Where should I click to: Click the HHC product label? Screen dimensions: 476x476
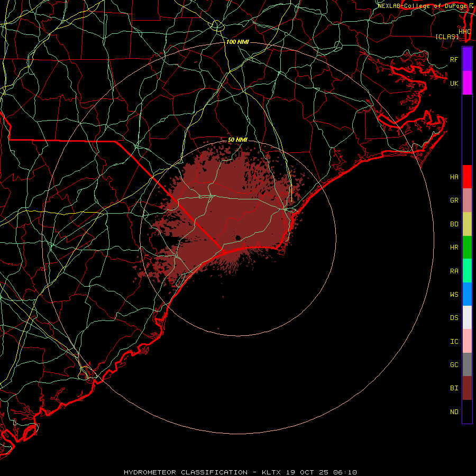465,32
